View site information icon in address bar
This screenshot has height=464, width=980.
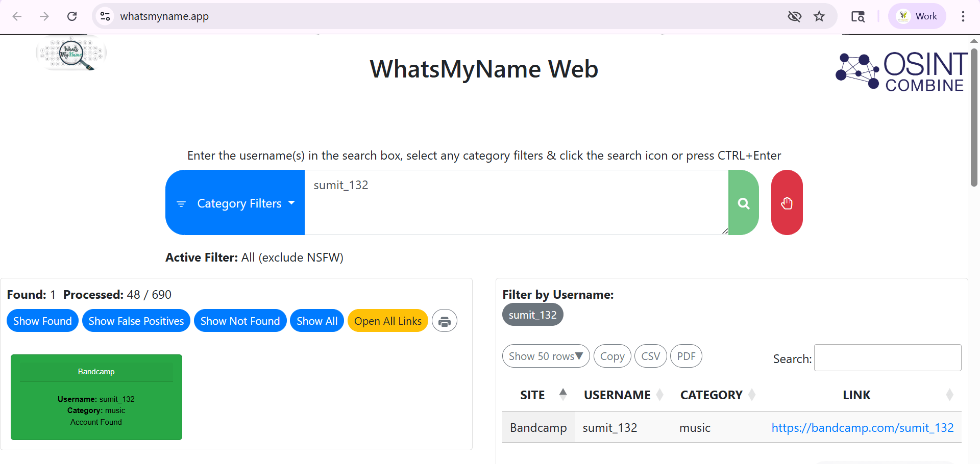coord(105,16)
